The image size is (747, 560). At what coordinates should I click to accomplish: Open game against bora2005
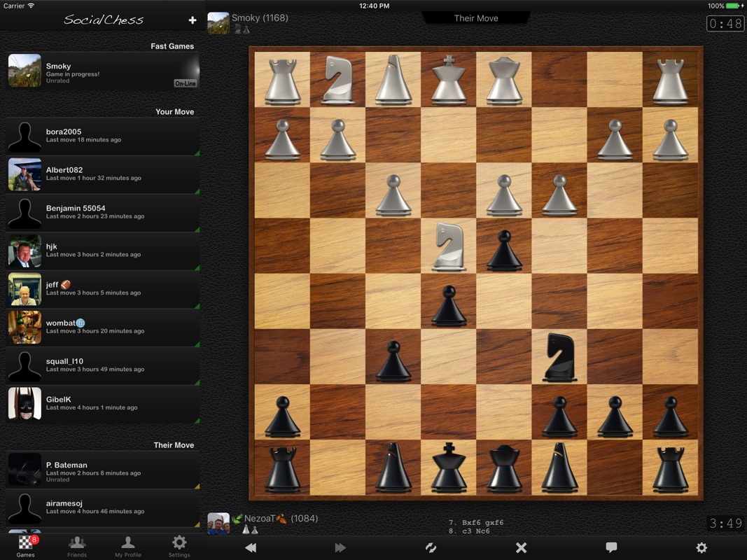pyautogui.click(x=103, y=136)
